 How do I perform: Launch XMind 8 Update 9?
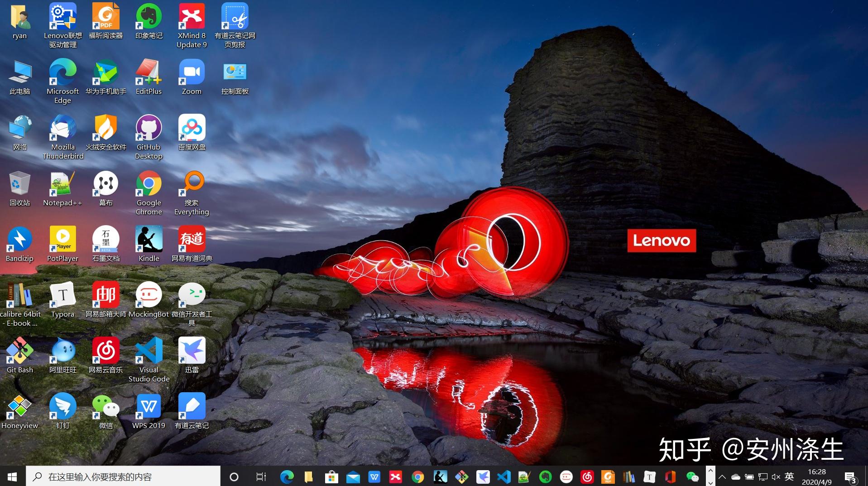coord(192,15)
